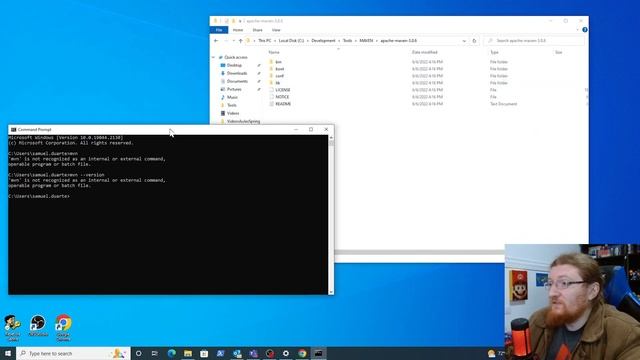Select the LICENSE file icon
The image size is (640, 360).
(x=271, y=90)
